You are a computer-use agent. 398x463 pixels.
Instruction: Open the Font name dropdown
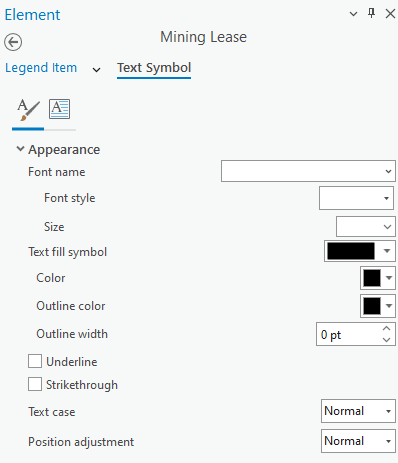pos(308,171)
